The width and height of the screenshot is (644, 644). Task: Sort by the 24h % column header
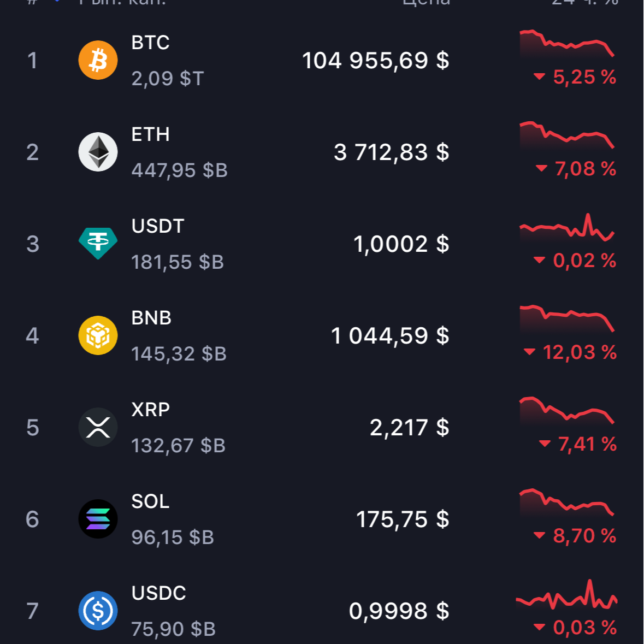point(584,2)
